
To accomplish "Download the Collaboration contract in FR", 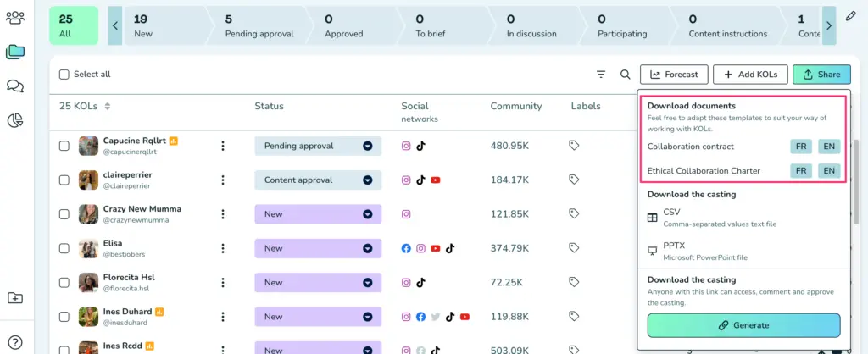I will (x=801, y=147).
